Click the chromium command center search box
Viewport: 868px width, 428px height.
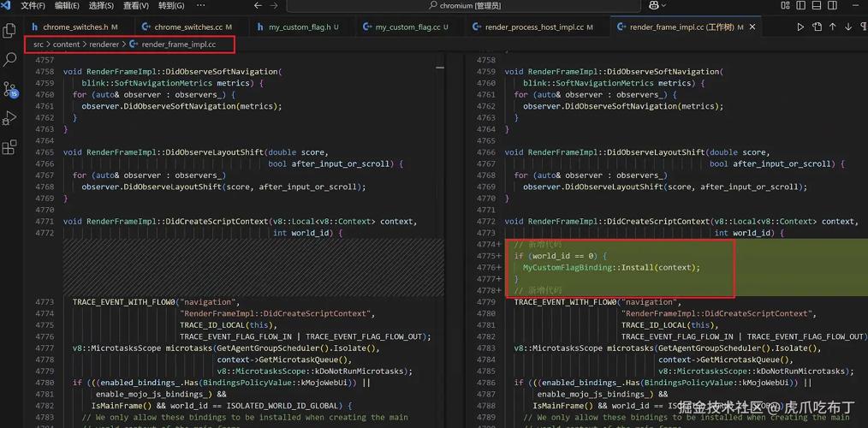coord(465,5)
